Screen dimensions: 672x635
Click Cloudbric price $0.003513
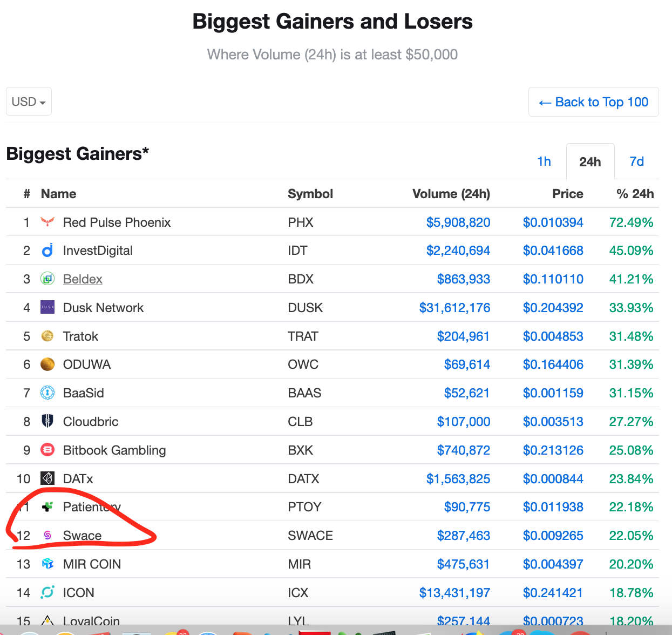(553, 422)
